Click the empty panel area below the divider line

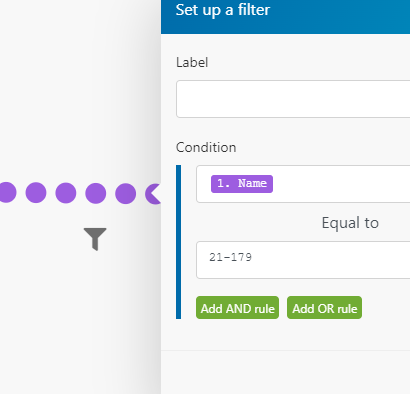(x=285, y=372)
